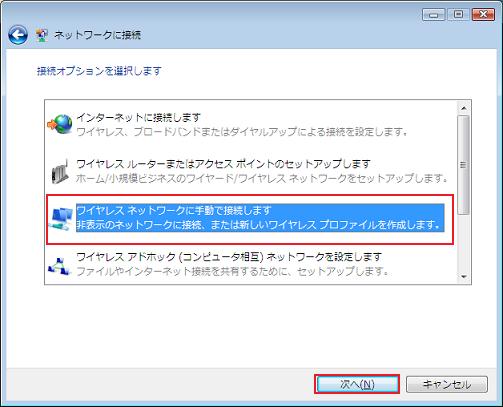Click the list scrollbar up arrow
This screenshot has height=407, width=503.
tap(463, 108)
